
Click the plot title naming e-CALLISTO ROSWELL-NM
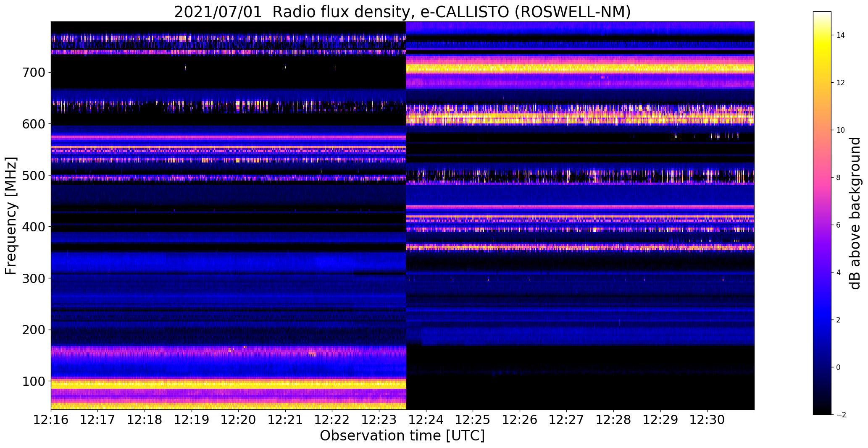pos(402,12)
